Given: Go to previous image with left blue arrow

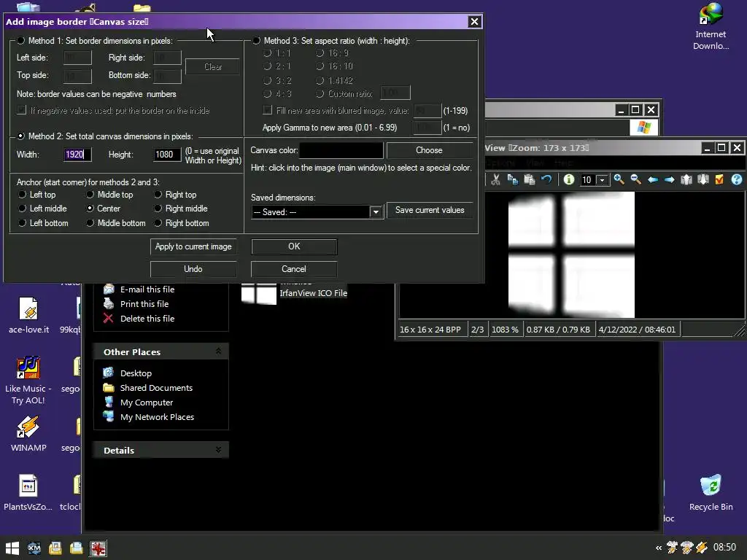Looking at the screenshot, I should point(653,179).
